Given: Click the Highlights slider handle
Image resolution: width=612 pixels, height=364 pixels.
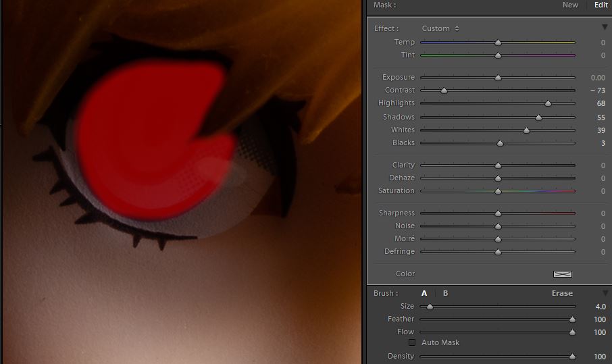Looking at the screenshot, I should pyautogui.click(x=548, y=103).
